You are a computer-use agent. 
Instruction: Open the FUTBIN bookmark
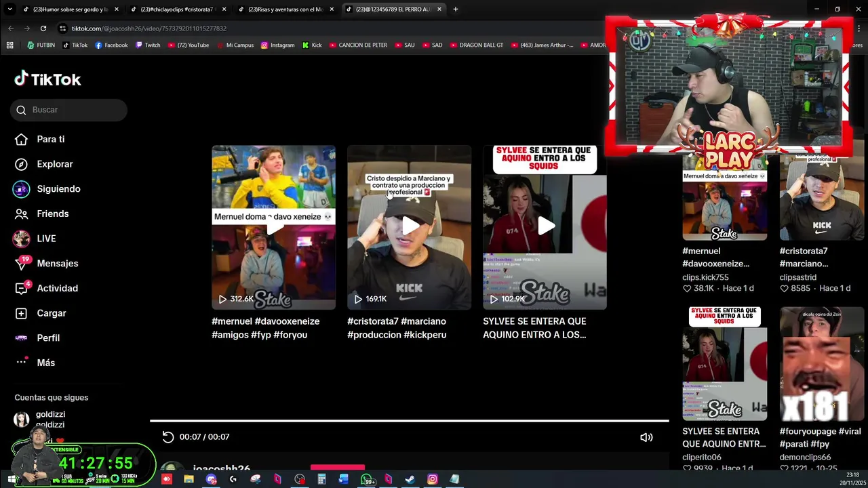click(x=41, y=45)
